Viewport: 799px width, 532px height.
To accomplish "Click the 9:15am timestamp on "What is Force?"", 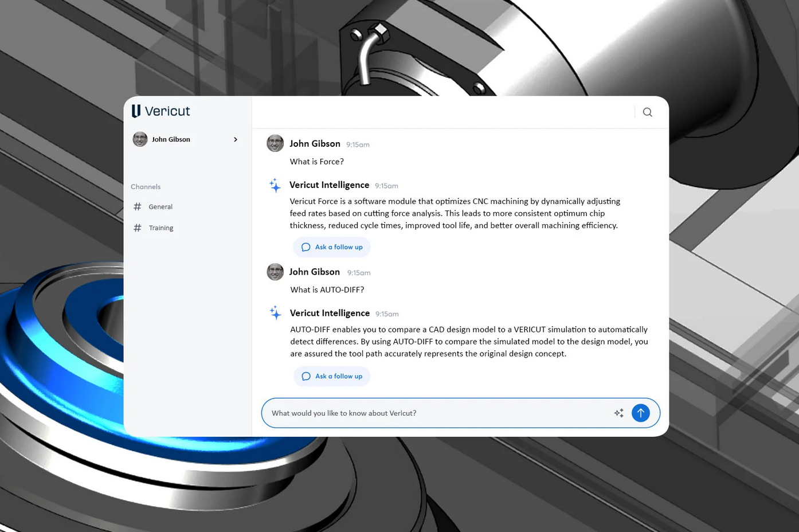I will (358, 144).
